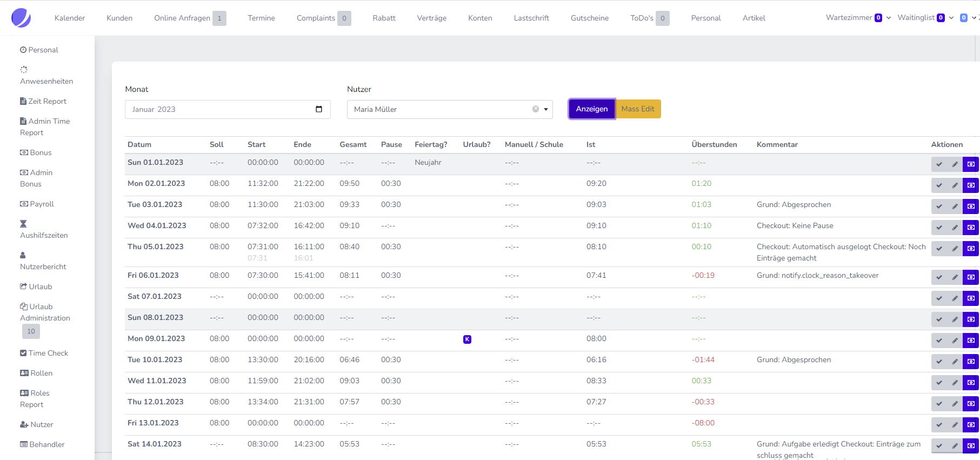Click banknote icon for Mon 09.01.2023 row
The image size is (980, 460).
click(971, 341)
